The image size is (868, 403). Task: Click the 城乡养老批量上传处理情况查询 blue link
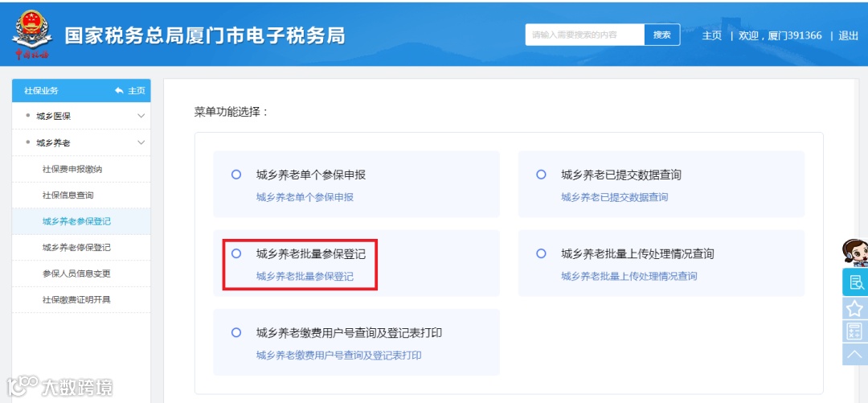pos(628,276)
